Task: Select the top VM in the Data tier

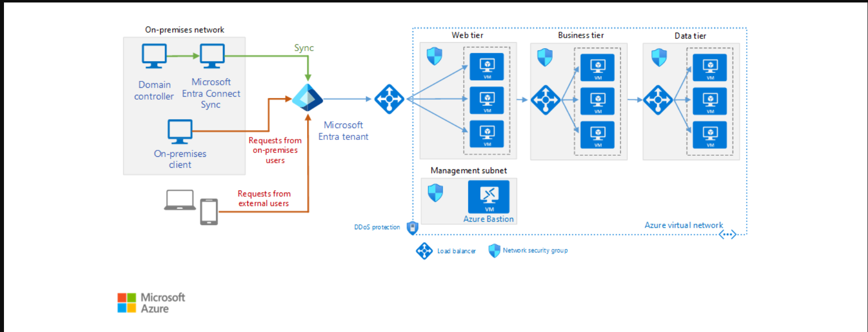Action: click(x=710, y=67)
